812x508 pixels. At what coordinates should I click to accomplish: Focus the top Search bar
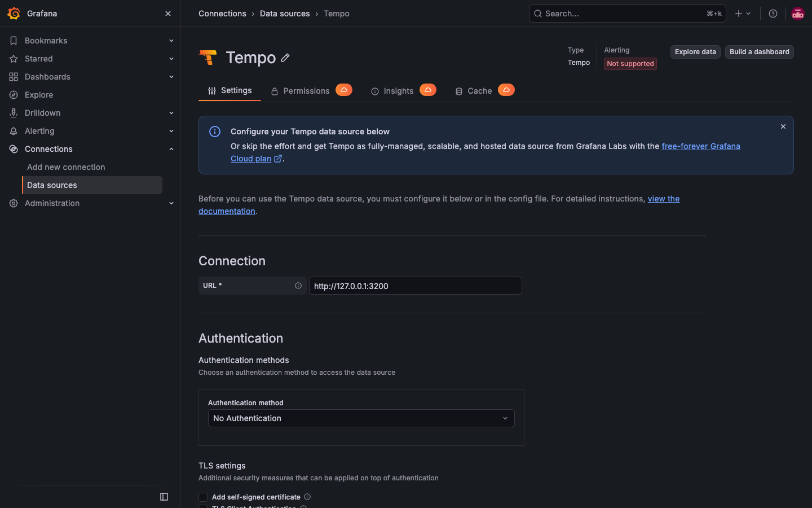pos(627,14)
